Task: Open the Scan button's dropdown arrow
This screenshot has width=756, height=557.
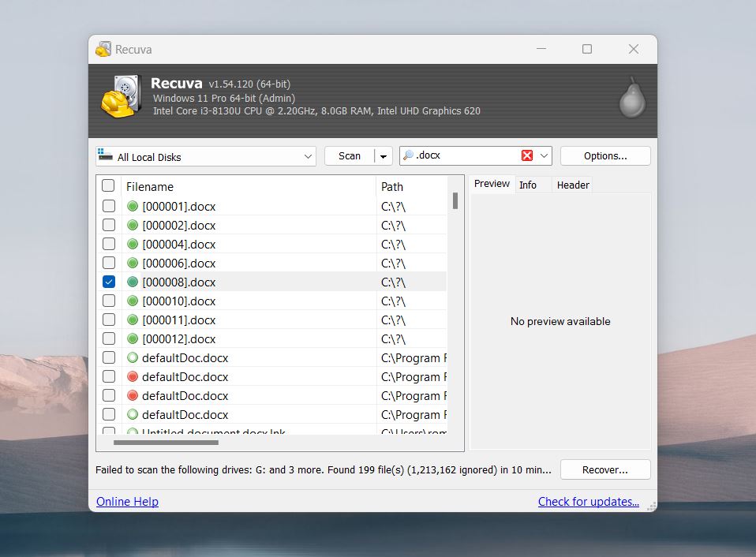Action: [384, 156]
